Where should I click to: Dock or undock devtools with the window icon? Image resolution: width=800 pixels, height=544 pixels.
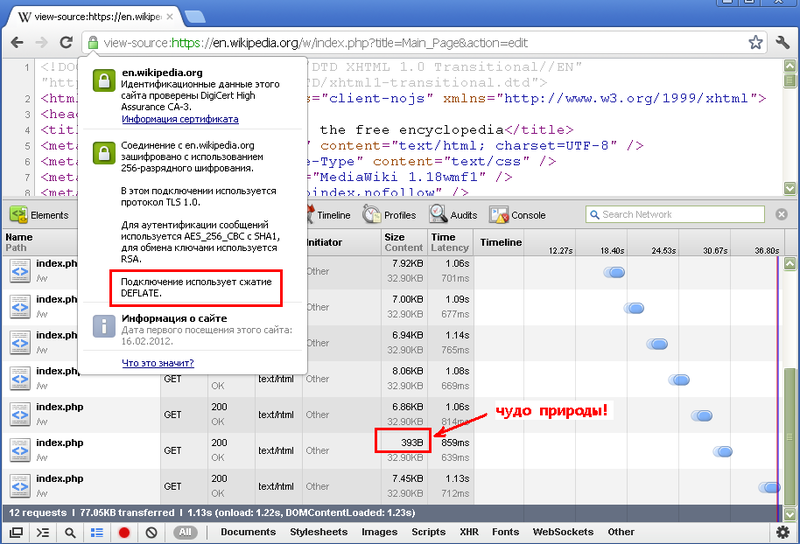coord(16,532)
